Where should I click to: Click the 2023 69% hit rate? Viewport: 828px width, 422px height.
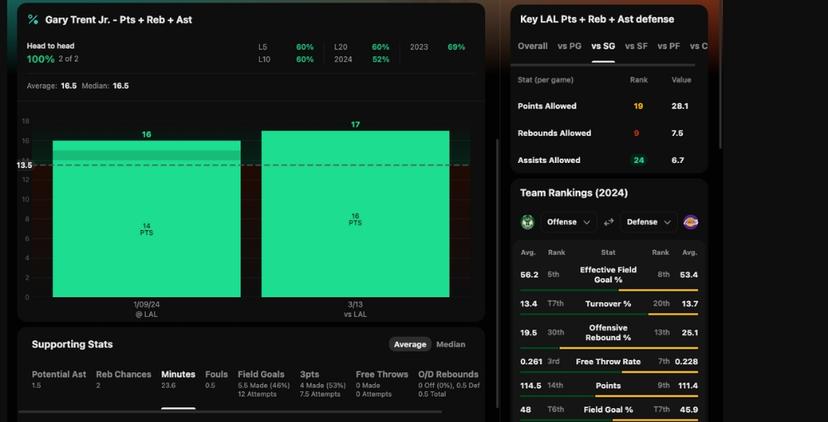(438, 47)
